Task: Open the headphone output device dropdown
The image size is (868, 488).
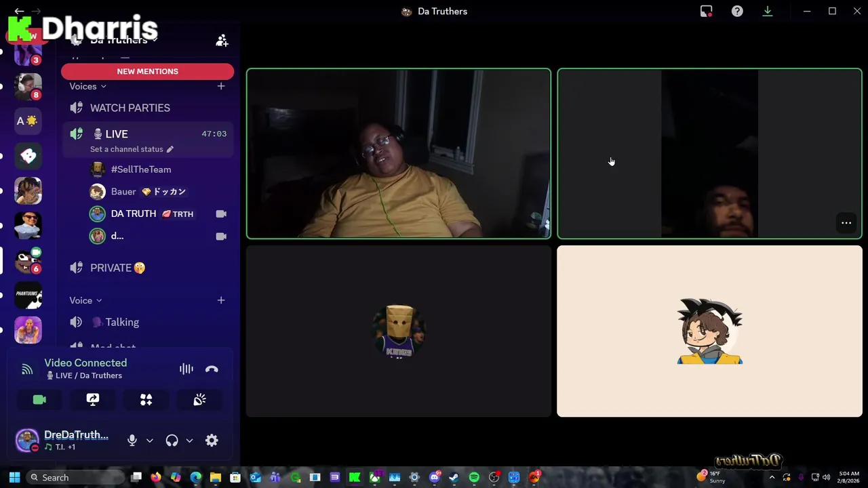Action: tap(189, 441)
